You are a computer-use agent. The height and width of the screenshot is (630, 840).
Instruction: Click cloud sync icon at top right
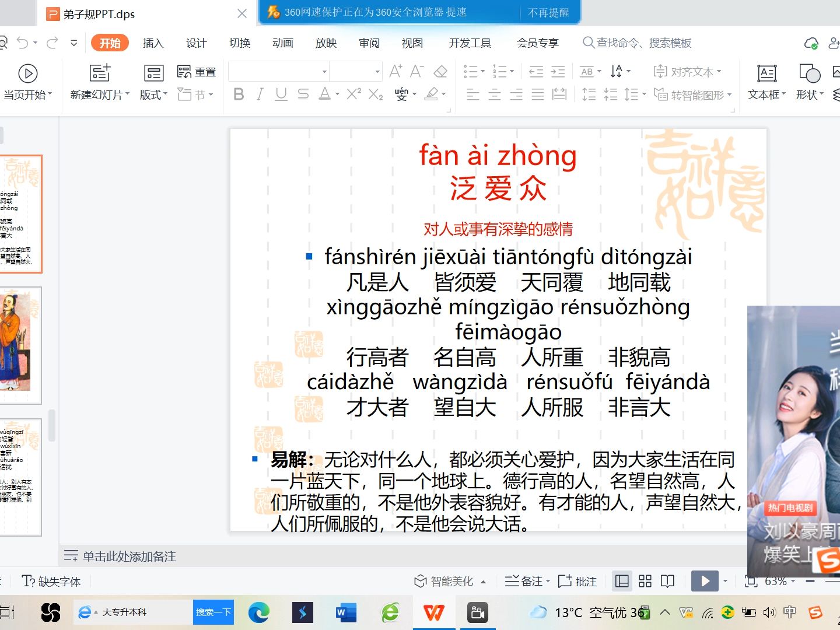[x=811, y=43]
